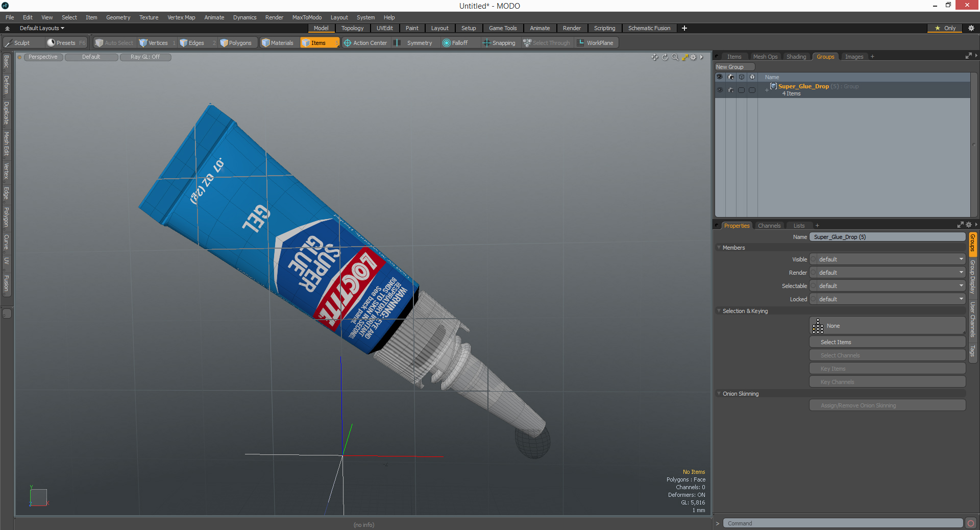
Task: Open WorkPlane options
Action: point(596,43)
